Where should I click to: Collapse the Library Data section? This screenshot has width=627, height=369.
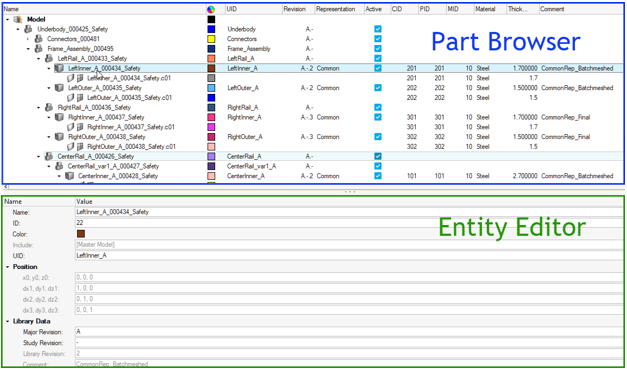click(x=8, y=321)
